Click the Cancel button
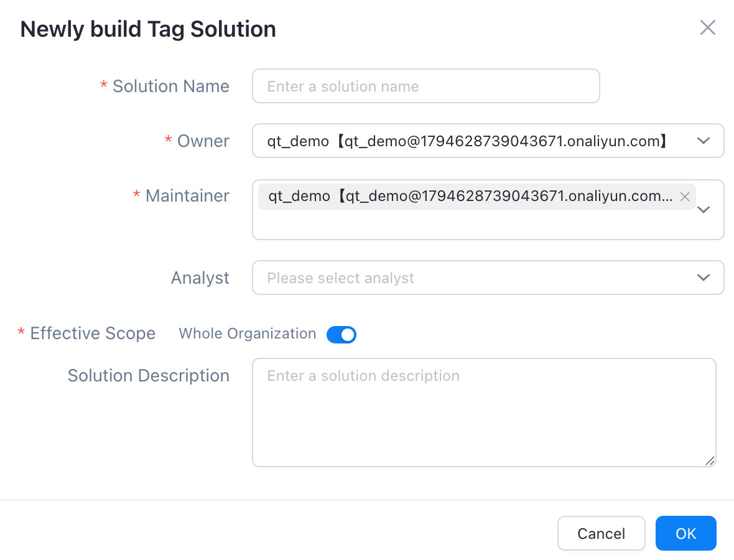Image resolution: width=734 pixels, height=560 pixels. (601, 533)
